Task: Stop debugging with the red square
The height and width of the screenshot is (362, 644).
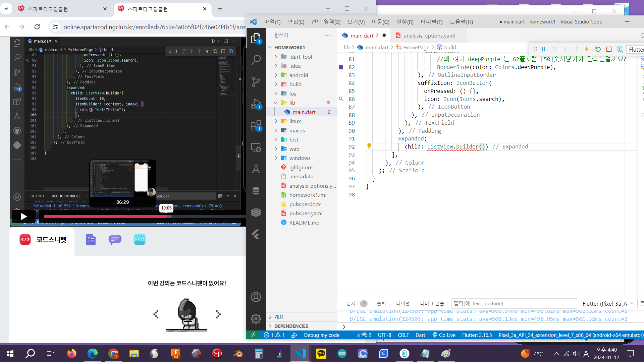Action: 609,49
